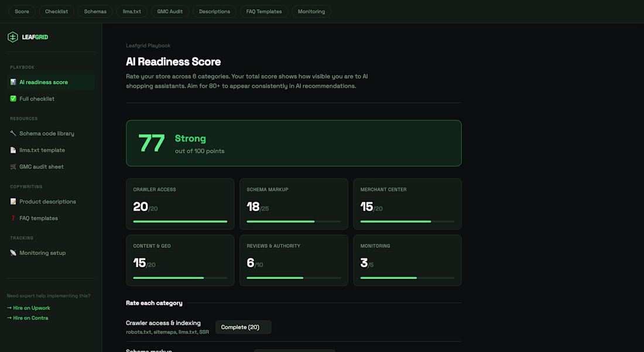Follow the Hire on Upwork link

[29, 308]
